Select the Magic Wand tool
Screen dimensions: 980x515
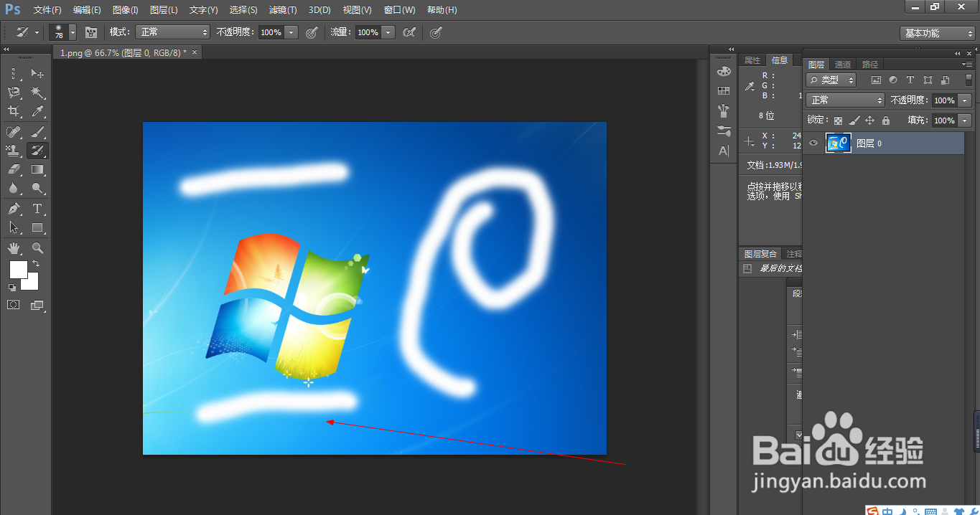pyautogui.click(x=37, y=93)
